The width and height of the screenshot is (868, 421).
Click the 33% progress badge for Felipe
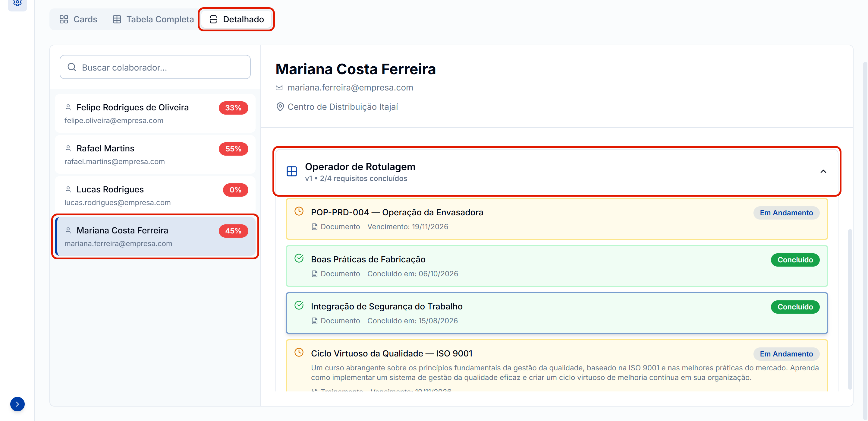pyautogui.click(x=234, y=108)
